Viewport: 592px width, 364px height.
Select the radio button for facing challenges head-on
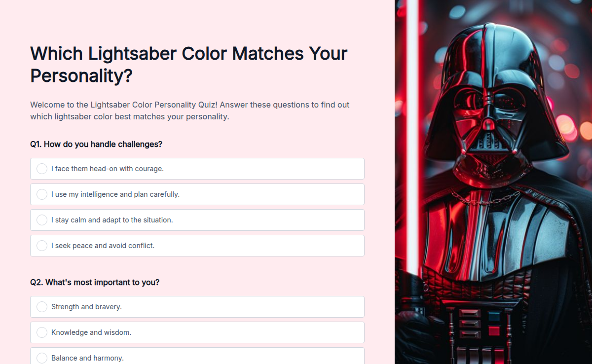[x=42, y=169]
